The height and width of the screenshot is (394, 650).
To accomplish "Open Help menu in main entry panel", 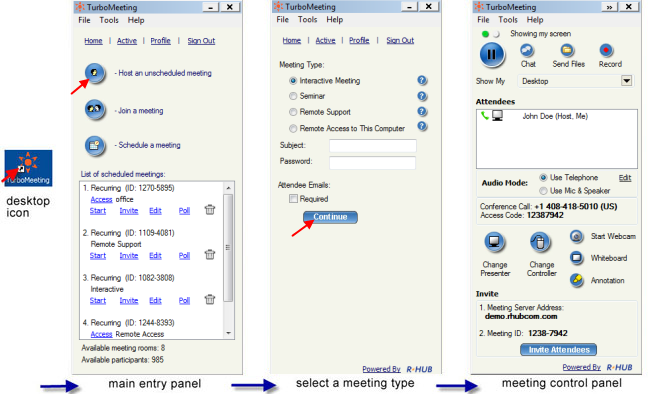I will tap(136, 20).
